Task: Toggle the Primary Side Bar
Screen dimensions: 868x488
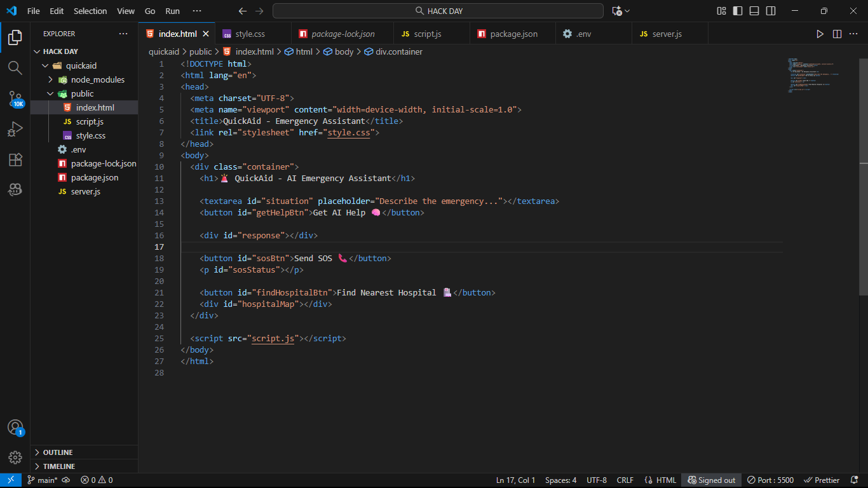Action: pos(738,11)
